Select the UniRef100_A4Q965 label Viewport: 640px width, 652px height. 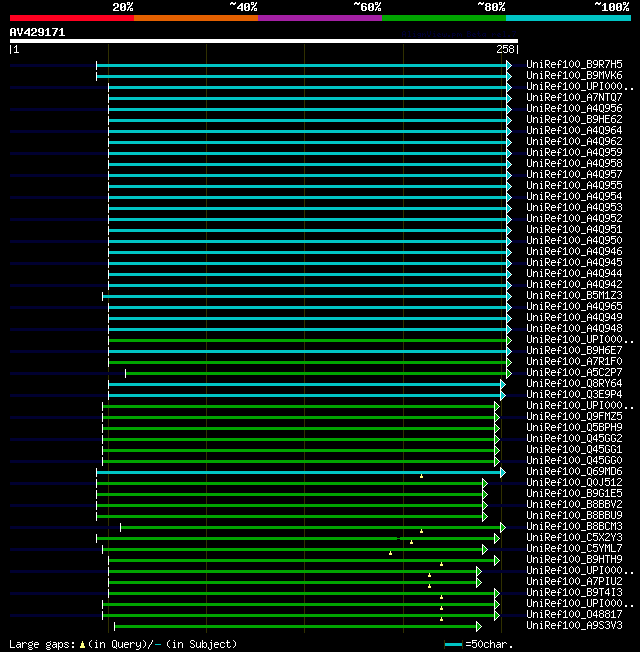(x=574, y=306)
